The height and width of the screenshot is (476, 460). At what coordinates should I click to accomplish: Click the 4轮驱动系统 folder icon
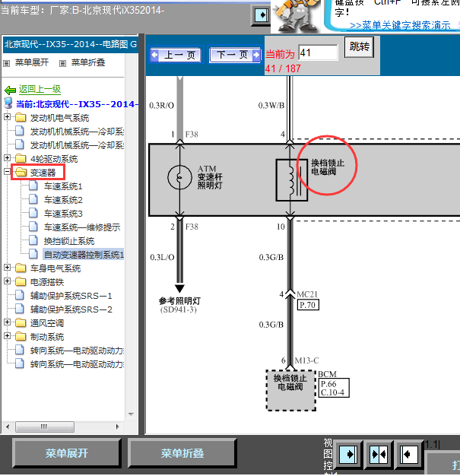click(x=21, y=158)
